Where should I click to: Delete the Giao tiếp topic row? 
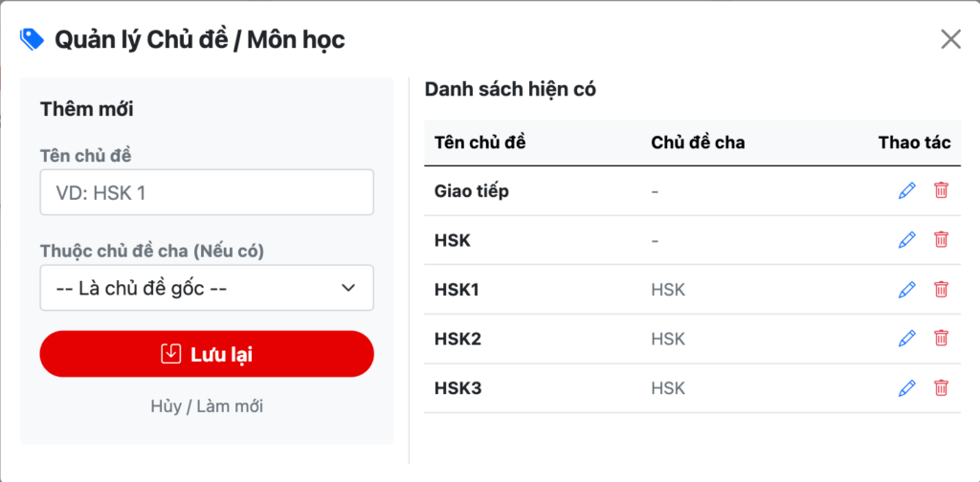coord(941,191)
